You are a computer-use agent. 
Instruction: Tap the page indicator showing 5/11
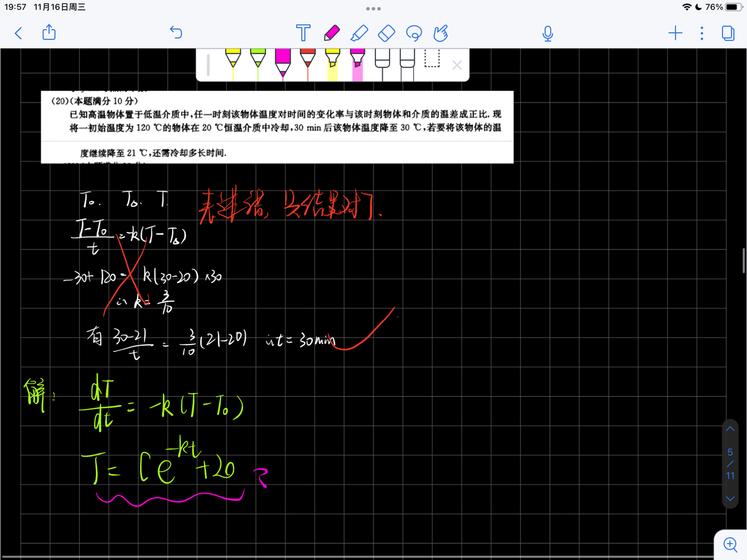(730, 464)
